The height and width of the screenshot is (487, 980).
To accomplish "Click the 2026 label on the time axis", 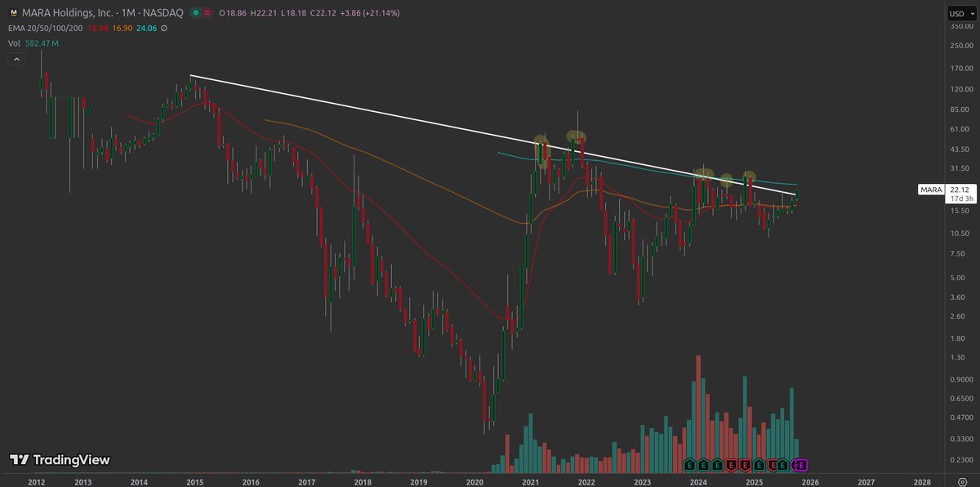I will click(x=810, y=483).
